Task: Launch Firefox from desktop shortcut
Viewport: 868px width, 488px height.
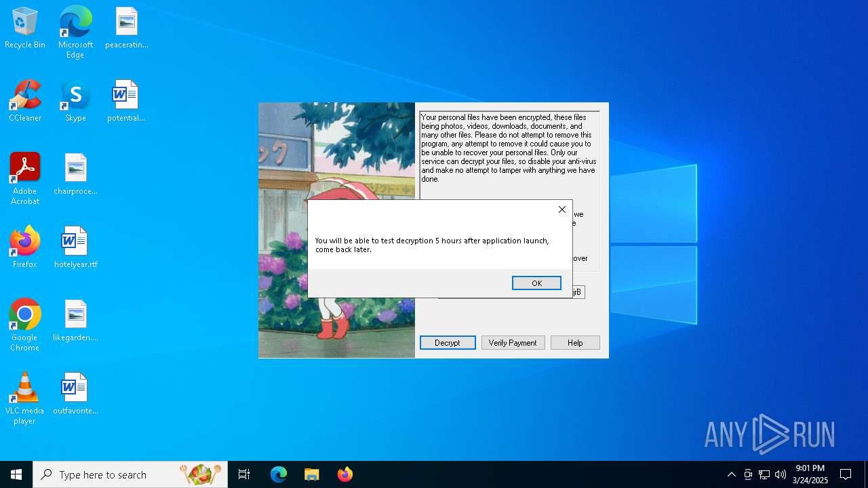Action: 25,247
